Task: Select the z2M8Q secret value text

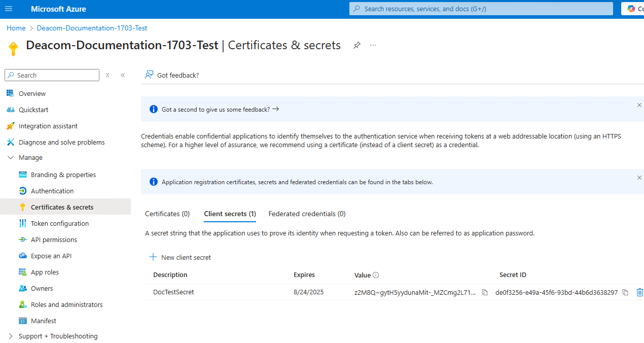Action: pyautogui.click(x=415, y=292)
